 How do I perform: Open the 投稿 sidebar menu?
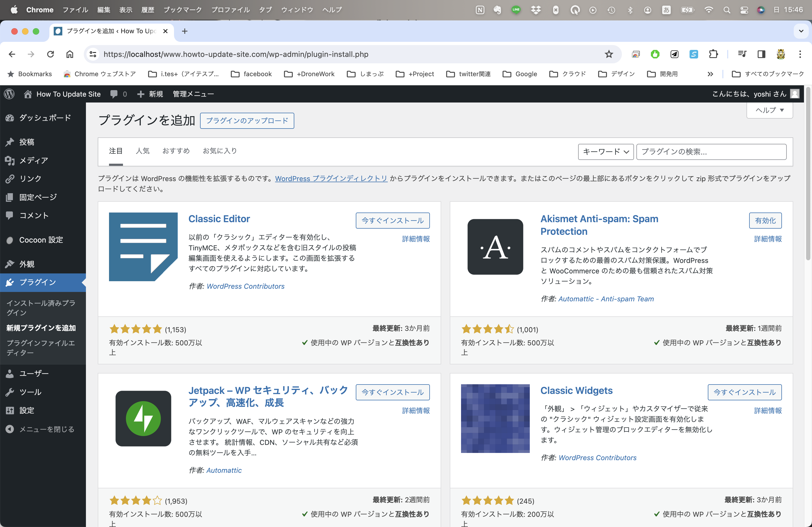tap(43, 142)
